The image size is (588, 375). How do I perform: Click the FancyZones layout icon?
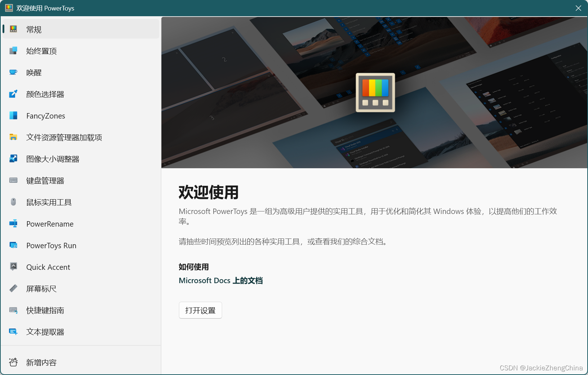click(x=13, y=116)
